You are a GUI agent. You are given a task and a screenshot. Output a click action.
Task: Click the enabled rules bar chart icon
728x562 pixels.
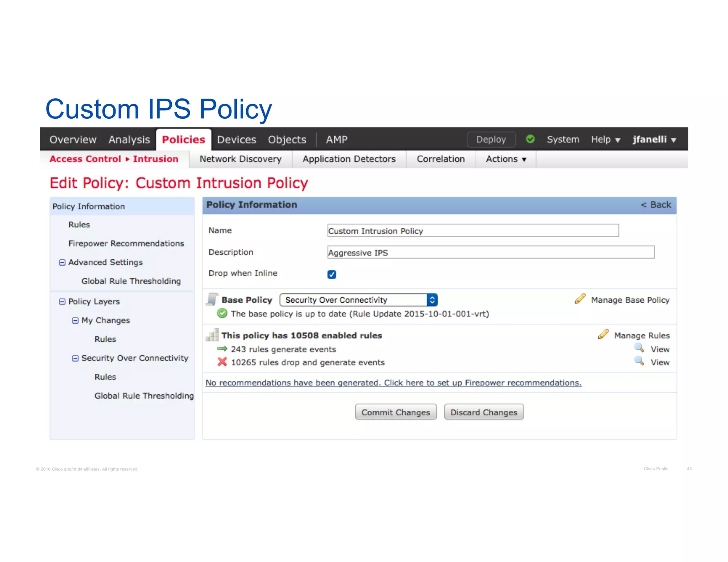point(212,335)
